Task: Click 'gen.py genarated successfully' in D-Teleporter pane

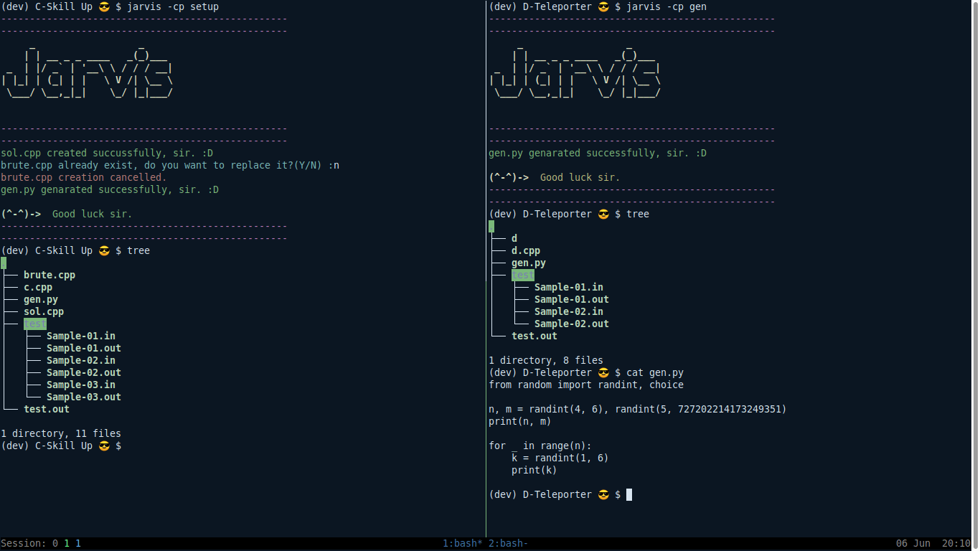Action: [598, 153]
